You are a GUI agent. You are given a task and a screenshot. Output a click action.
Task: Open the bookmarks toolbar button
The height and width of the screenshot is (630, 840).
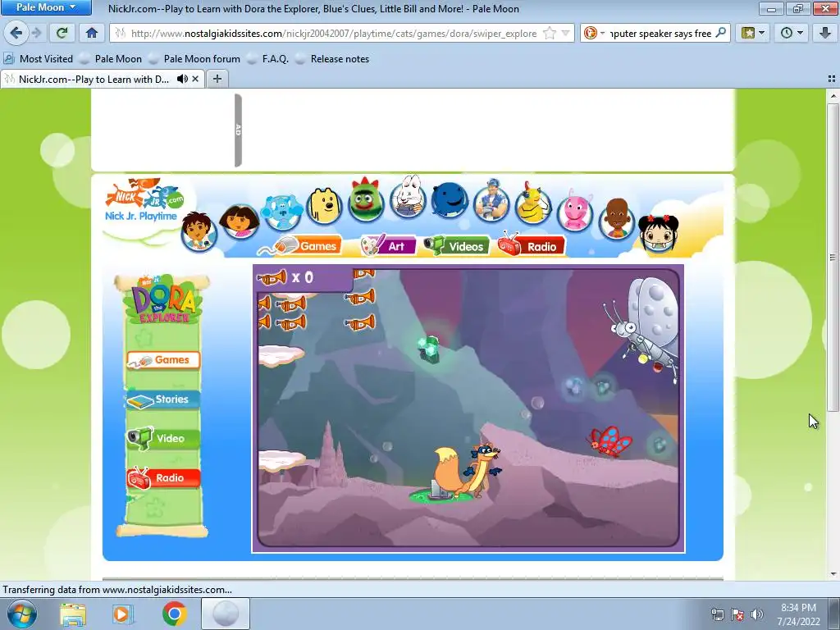[752, 33]
